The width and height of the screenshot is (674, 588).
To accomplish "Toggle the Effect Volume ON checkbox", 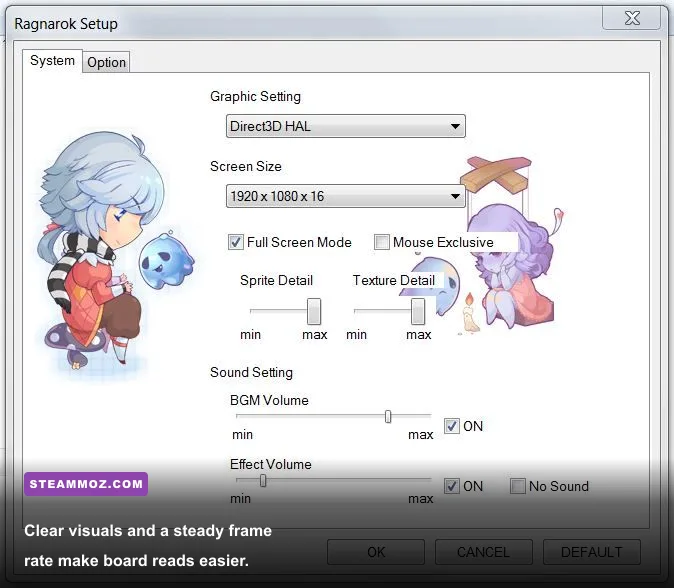I will pyautogui.click(x=452, y=486).
